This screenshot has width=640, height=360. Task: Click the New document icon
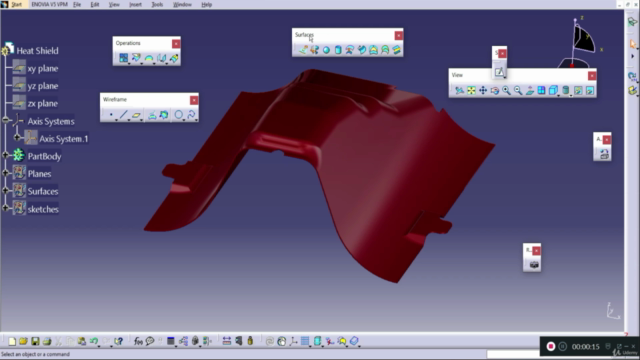coord(12,341)
